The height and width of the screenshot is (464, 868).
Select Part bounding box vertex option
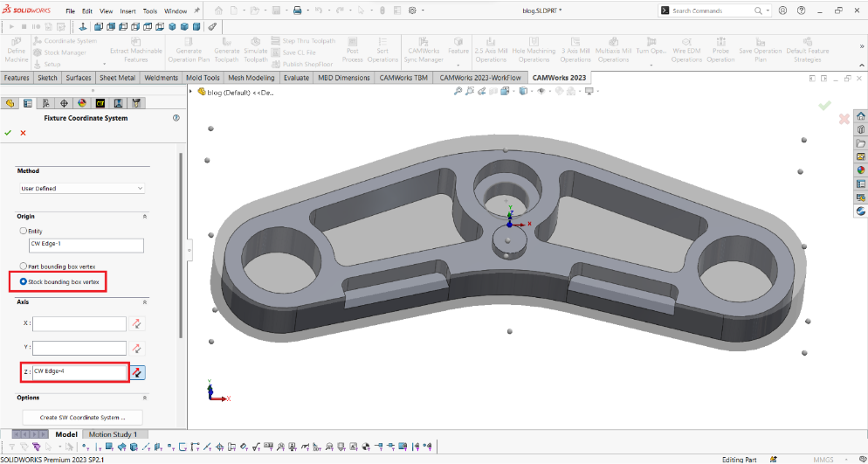[x=24, y=266]
